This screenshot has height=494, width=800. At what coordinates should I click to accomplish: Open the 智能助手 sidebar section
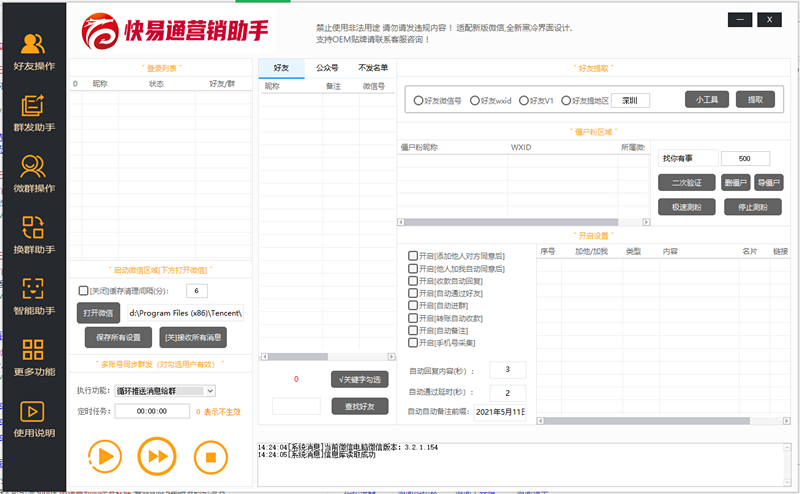[34, 296]
